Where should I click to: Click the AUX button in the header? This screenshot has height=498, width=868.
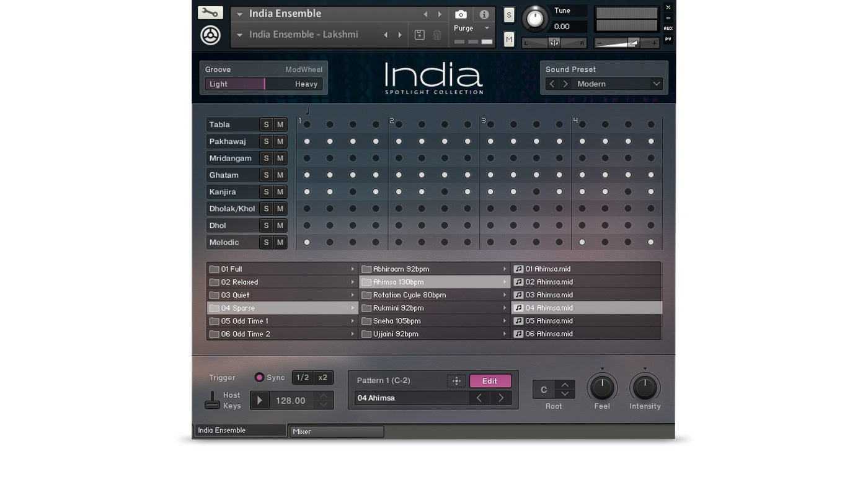click(x=668, y=28)
